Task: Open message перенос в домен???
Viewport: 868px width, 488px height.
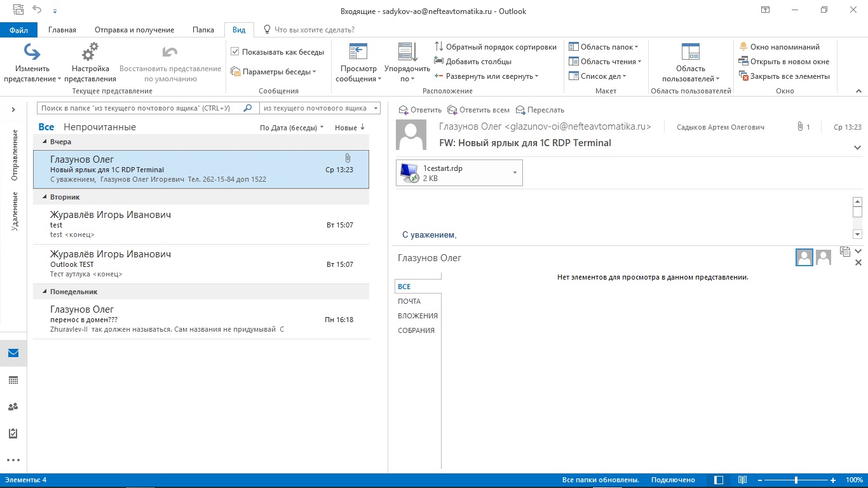Action: pyautogui.click(x=201, y=319)
